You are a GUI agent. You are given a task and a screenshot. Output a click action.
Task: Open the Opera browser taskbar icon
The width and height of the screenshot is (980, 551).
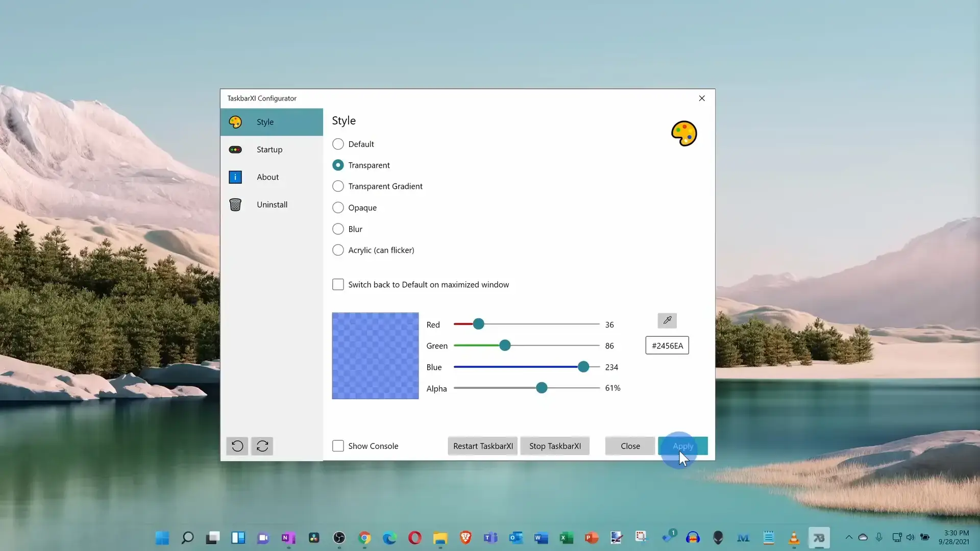[414, 538]
